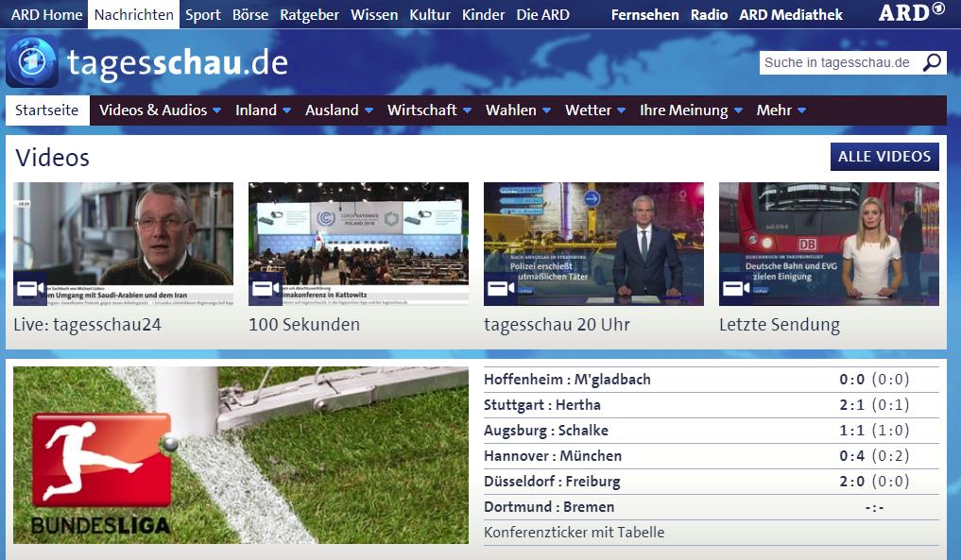The height and width of the screenshot is (560, 961).
Task: Select the Stuttgart : Hertha match row
Action: [x=711, y=405]
